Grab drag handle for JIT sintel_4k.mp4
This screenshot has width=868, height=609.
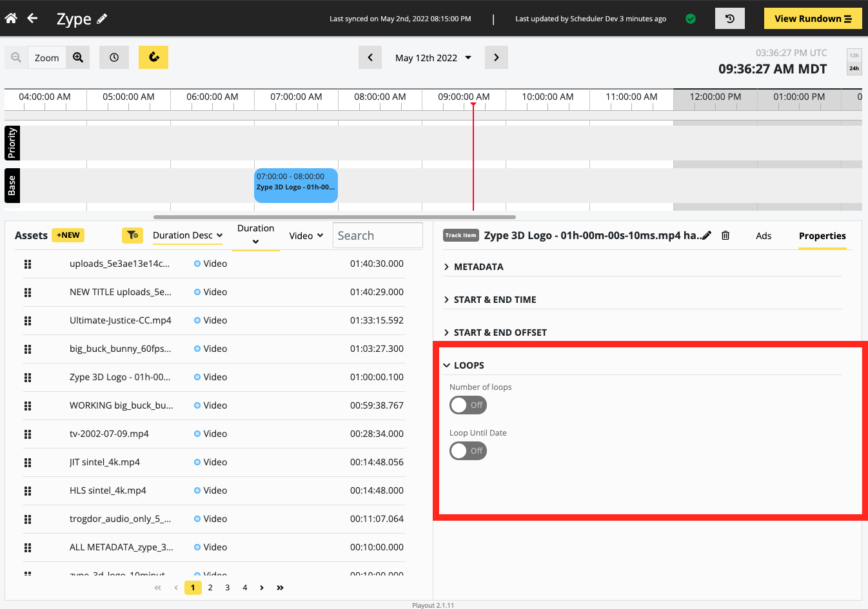click(28, 462)
